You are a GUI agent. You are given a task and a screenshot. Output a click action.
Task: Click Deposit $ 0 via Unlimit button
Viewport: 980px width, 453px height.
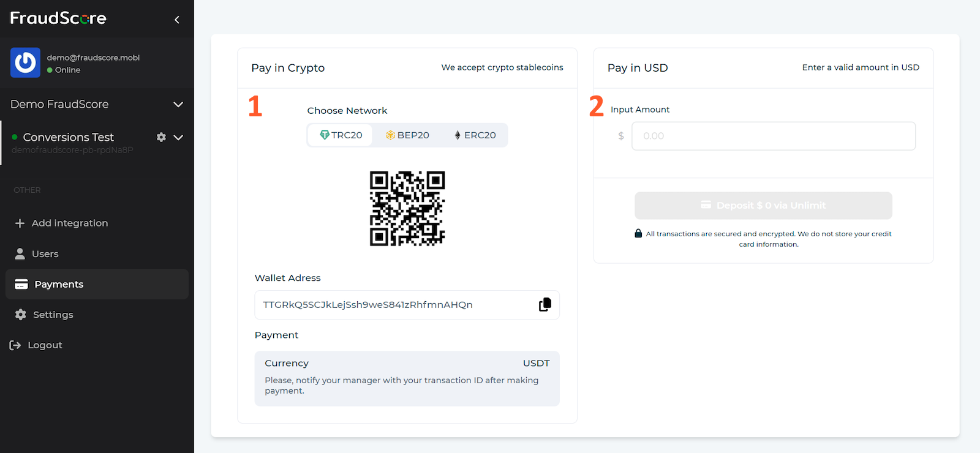click(763, 206)
